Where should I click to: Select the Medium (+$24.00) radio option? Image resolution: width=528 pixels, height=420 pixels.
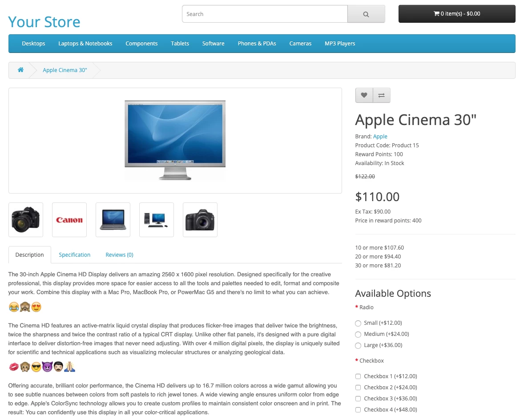click(x=358, y=335)
